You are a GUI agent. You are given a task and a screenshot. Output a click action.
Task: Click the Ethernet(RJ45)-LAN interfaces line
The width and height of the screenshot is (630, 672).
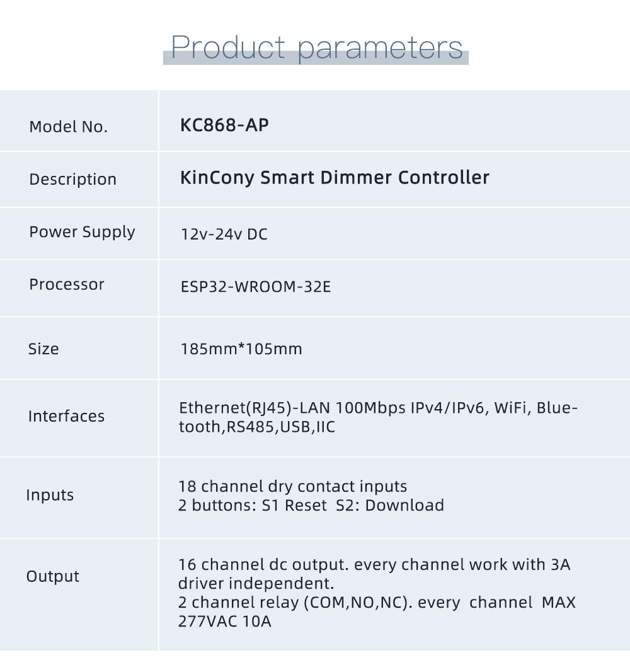click(378, 408)
